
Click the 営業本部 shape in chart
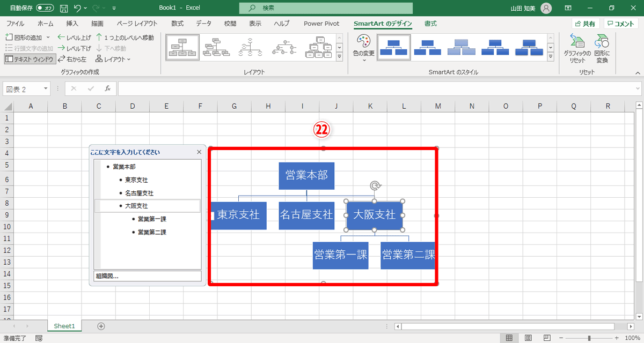[306, 176]
